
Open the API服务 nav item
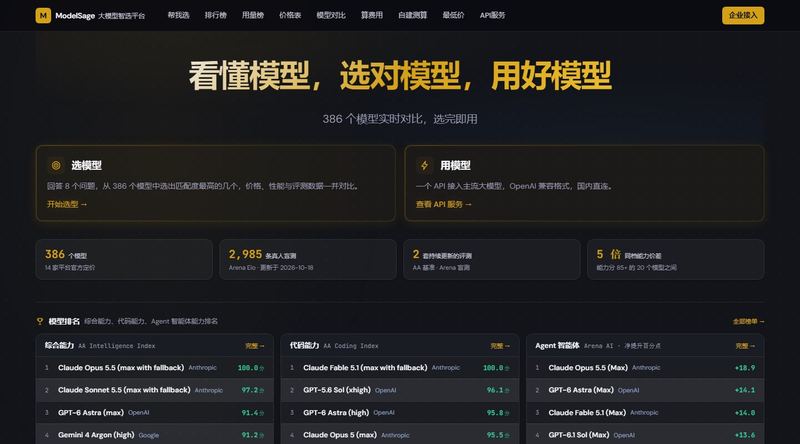492,15
